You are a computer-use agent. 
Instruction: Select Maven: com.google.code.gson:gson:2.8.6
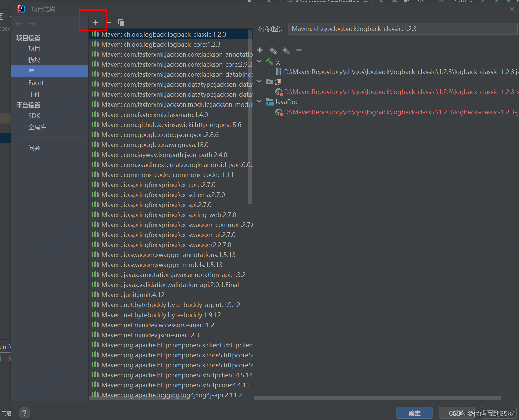tap(170, 135)
